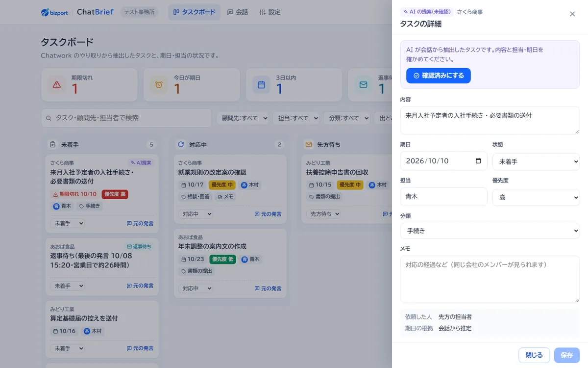Click the 10/16 date chip
This screenshot has width=588, height=368.
(x=65, y=331)
